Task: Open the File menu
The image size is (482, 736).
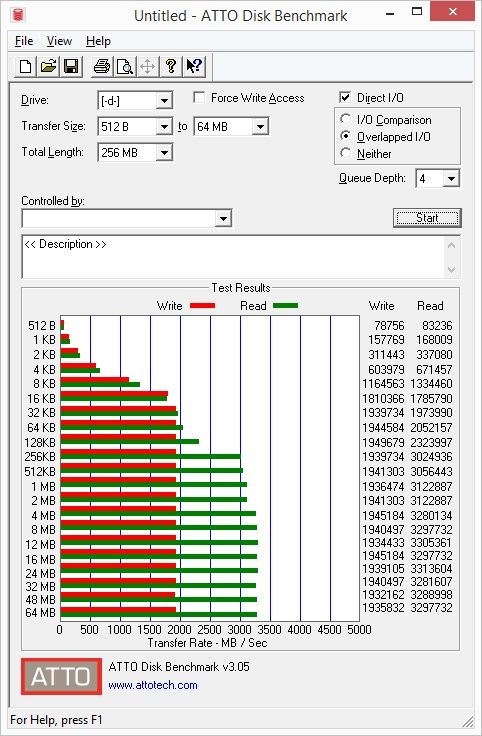Action: [24, 41]
